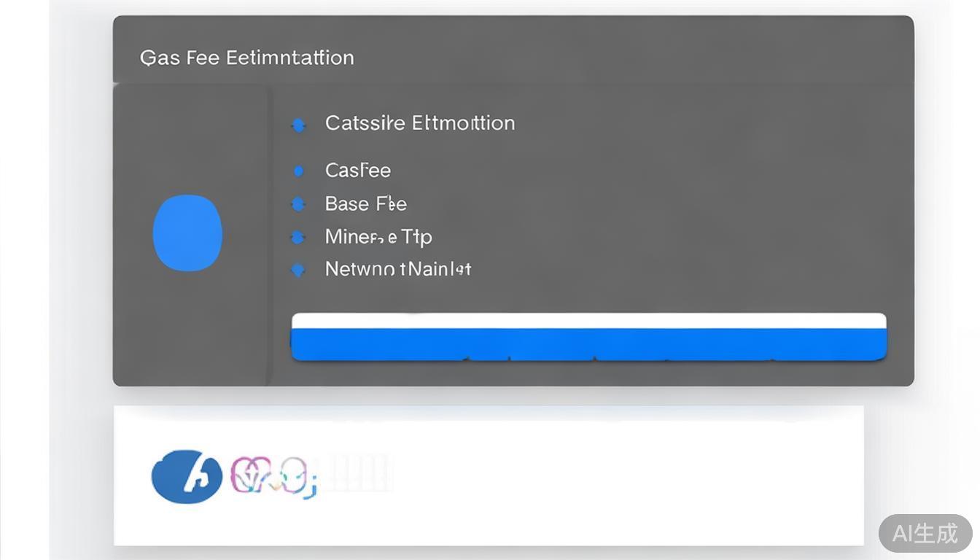
Task: Open the Catssire Ettmorttion entry
Action: pos(420,123)
